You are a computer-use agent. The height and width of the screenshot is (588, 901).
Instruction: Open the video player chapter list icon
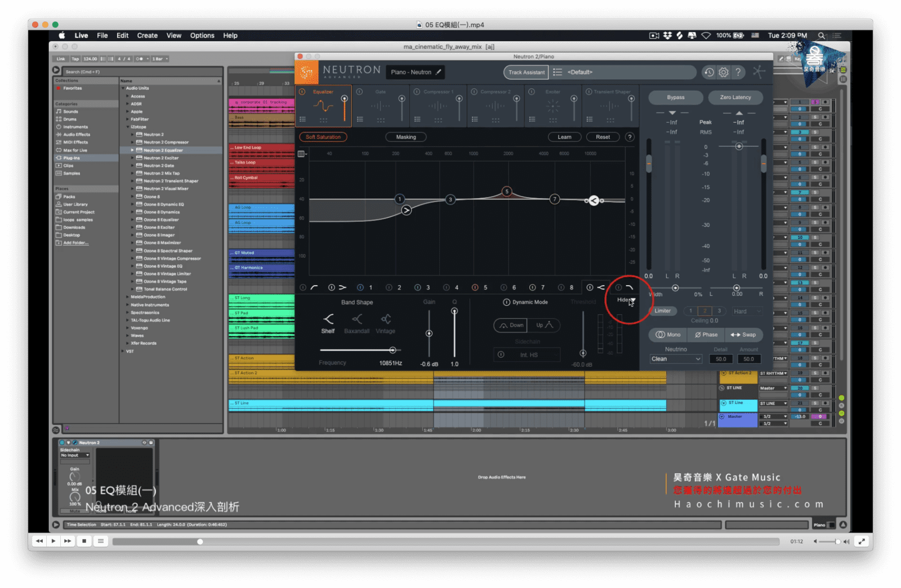click(100, 541)
